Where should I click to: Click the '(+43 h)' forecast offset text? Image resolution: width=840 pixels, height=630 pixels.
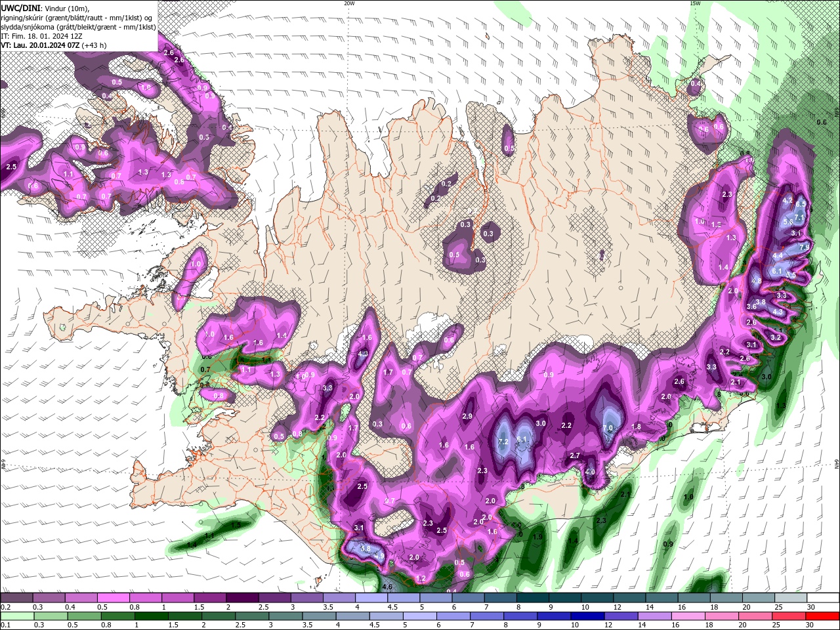click(x=94, y=45)
